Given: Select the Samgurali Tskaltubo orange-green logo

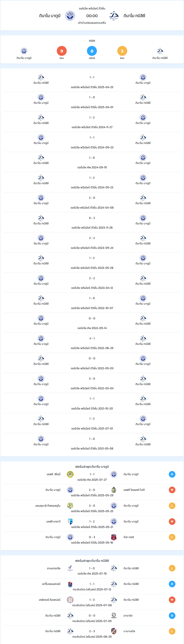Looking at the screenshot, I should click(70, 506).
